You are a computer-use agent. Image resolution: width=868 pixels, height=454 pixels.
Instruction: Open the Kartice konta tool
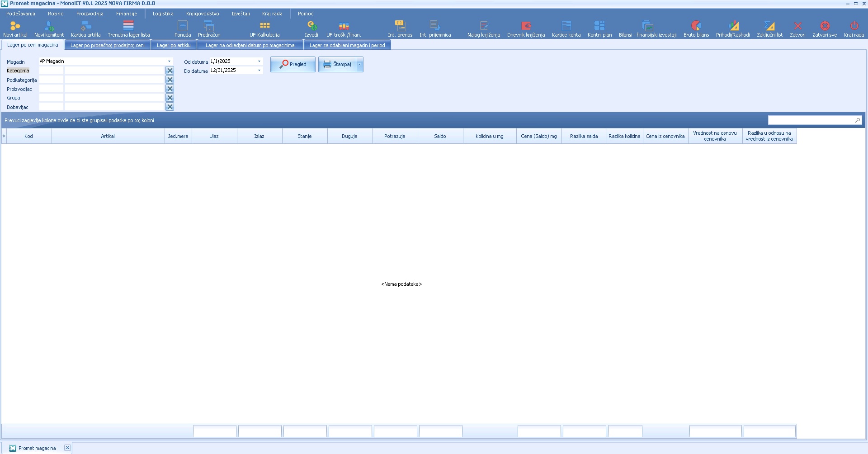(566, 29)
